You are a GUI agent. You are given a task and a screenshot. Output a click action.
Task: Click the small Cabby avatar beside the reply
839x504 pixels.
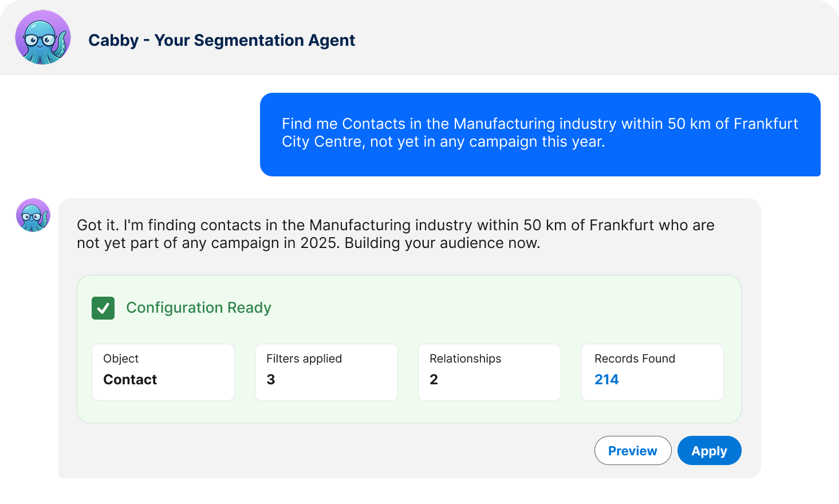point(33,215)
